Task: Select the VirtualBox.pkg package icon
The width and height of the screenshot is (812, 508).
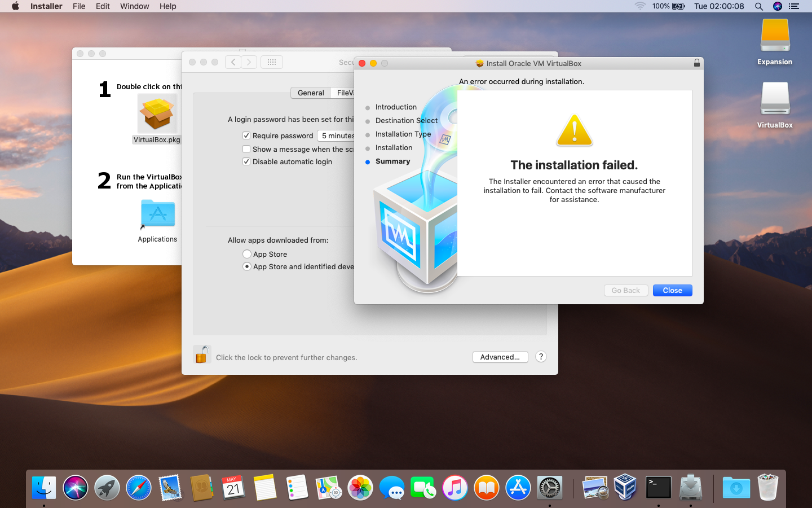Action: [157, 113]
